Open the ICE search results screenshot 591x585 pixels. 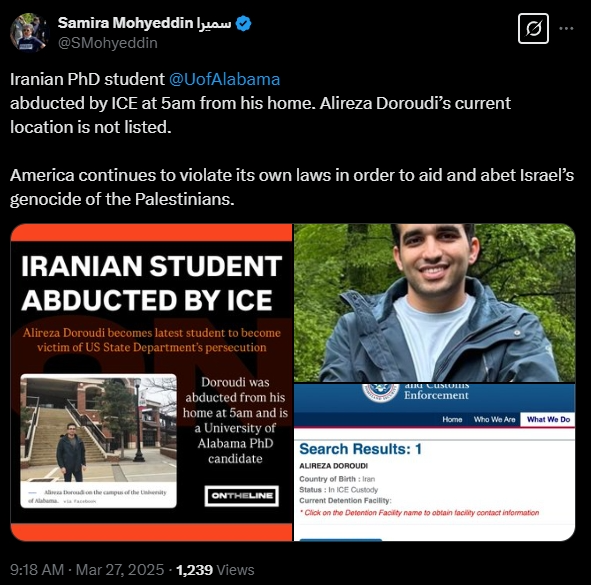coord(435,462)
